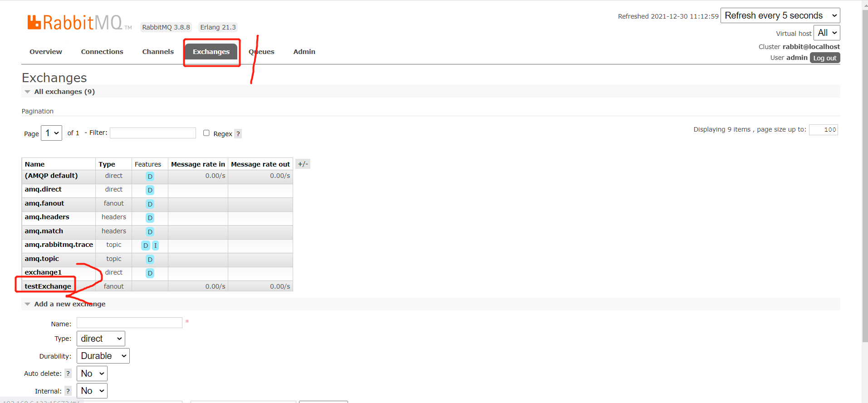Viewport: 868px width, 403px height.
Task: Select the Exchanges tab
Action: tap(211, 52)
